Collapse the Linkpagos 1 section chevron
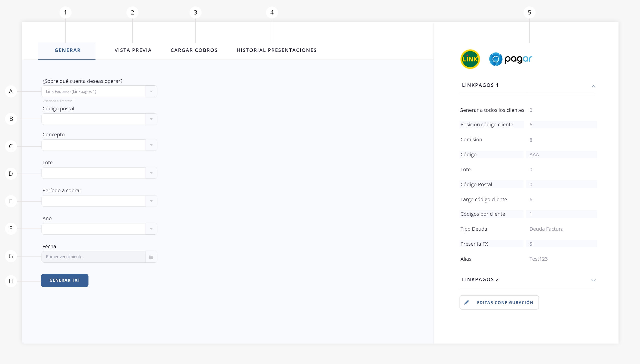The width and height of the screenshot is (640, 364). 593,86
